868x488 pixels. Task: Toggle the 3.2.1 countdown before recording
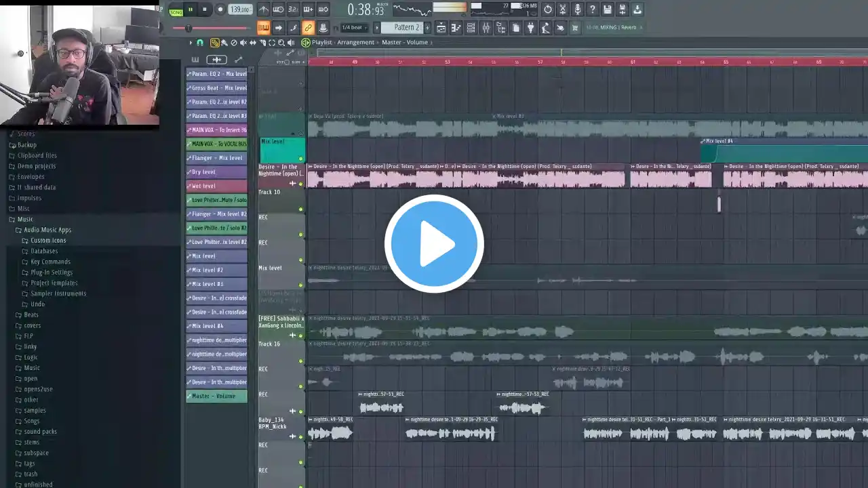(293, 9)
